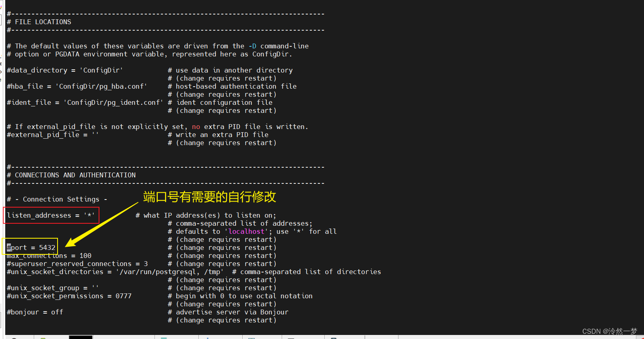
Task: Click the #bonjour = off line
Action: [x=35, y=312]
